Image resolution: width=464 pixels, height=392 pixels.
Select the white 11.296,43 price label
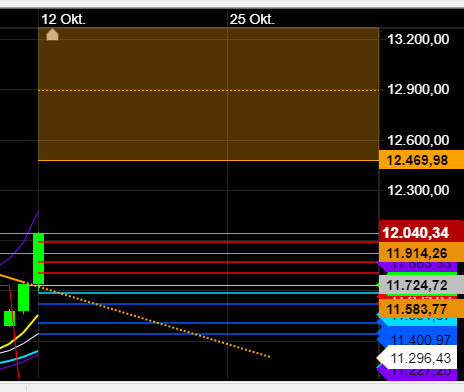pyautogui.click(x=418, y=358)
